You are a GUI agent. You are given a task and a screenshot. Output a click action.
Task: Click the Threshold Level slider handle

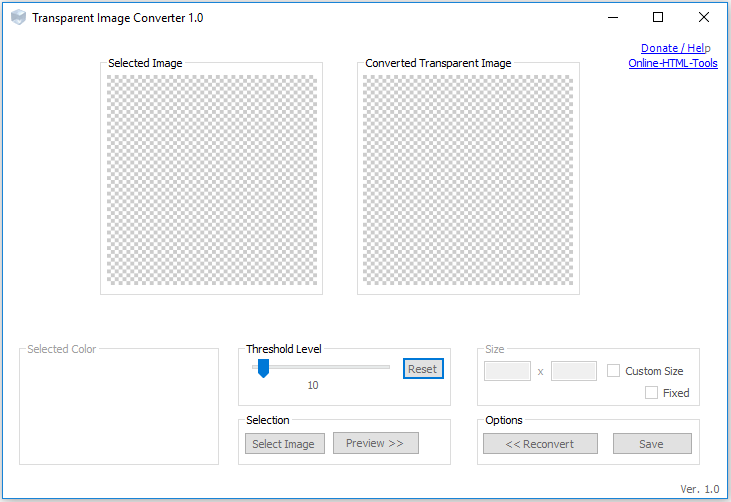click(x=263, y=368)
